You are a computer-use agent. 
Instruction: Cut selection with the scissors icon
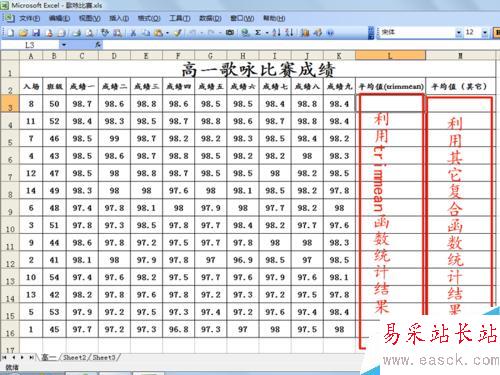133,33
